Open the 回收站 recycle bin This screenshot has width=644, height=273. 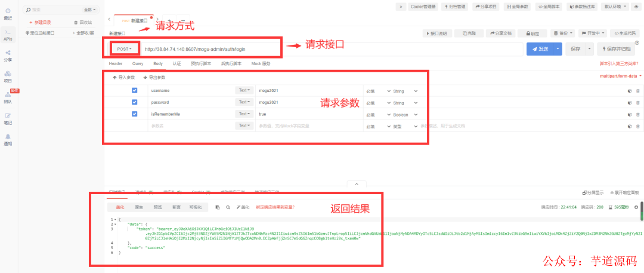pyautogui.click(x=82, y=22)
